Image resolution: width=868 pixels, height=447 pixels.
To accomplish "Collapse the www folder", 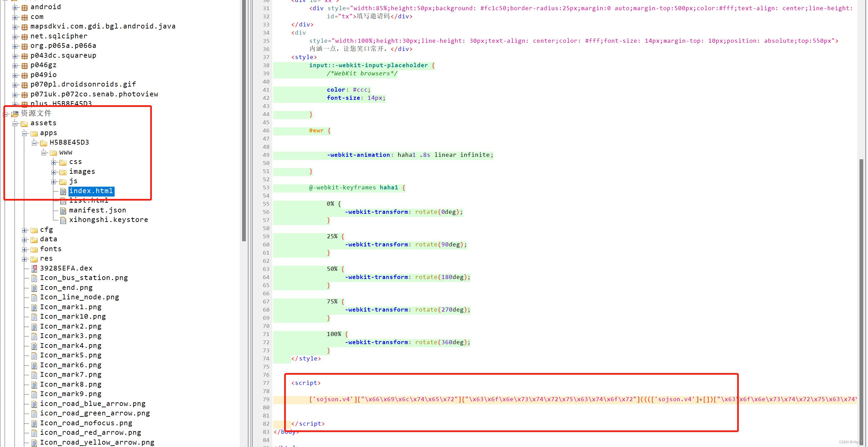I will [44, 153].
